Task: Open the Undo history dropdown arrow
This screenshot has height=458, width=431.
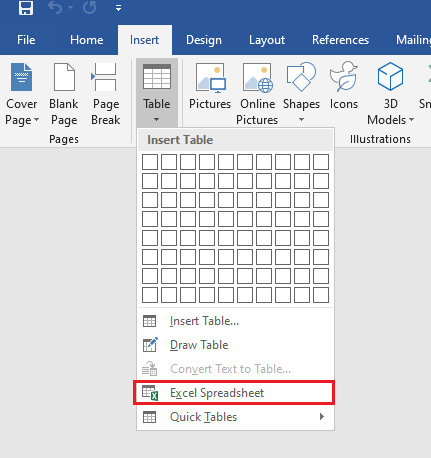Action: (x=71, y=7)
